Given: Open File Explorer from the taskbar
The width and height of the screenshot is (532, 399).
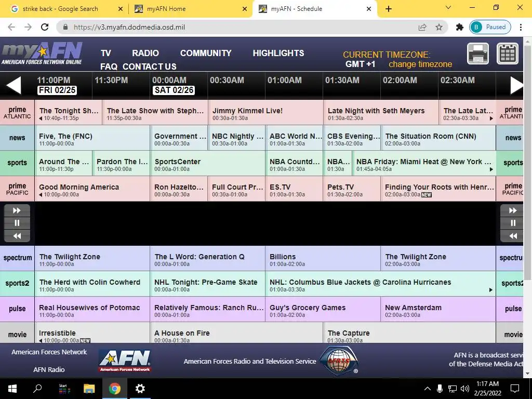Looking at the screenshot, I should (x=89, y=389).
